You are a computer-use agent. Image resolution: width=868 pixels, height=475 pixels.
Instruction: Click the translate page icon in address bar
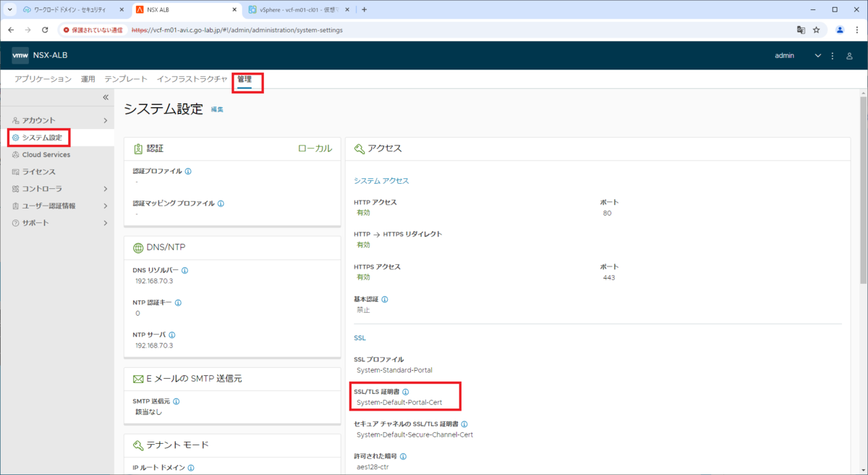coord(801,30)
